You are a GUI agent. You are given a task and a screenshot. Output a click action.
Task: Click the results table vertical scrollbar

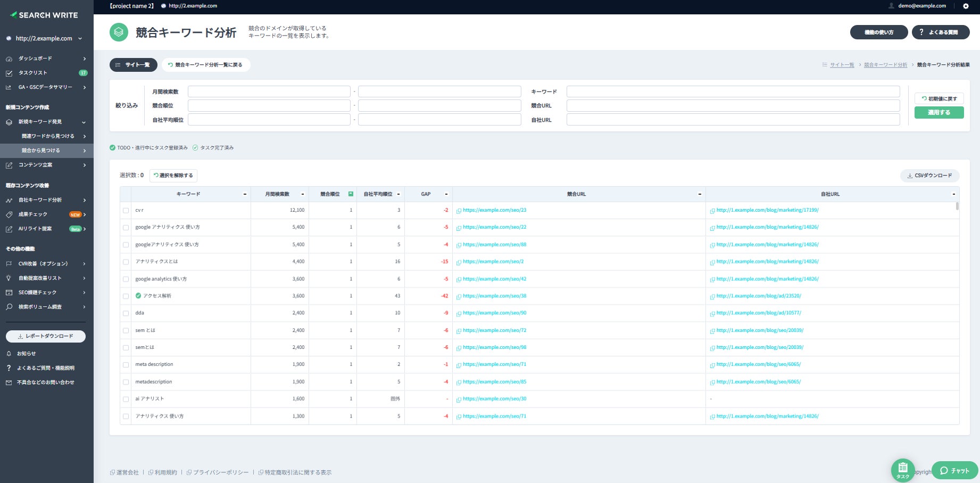tap(957, 206)
